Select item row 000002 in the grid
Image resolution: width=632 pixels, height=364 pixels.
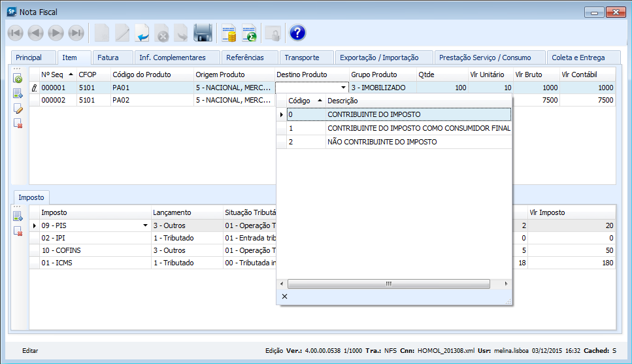point(54,100)
